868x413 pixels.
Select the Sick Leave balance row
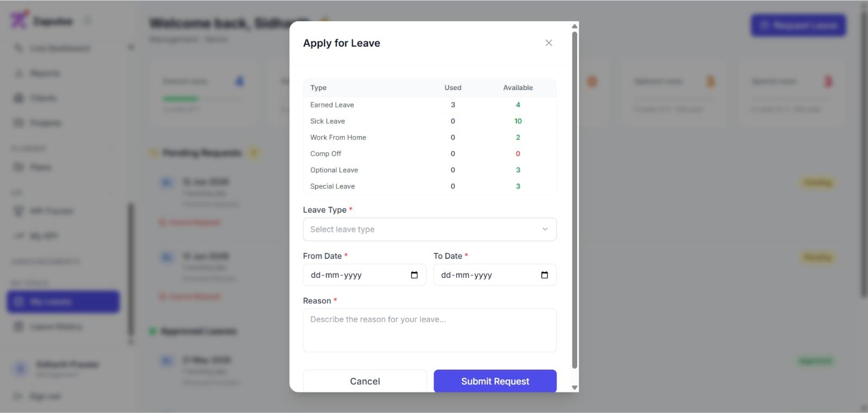click(x=430, y=121)
